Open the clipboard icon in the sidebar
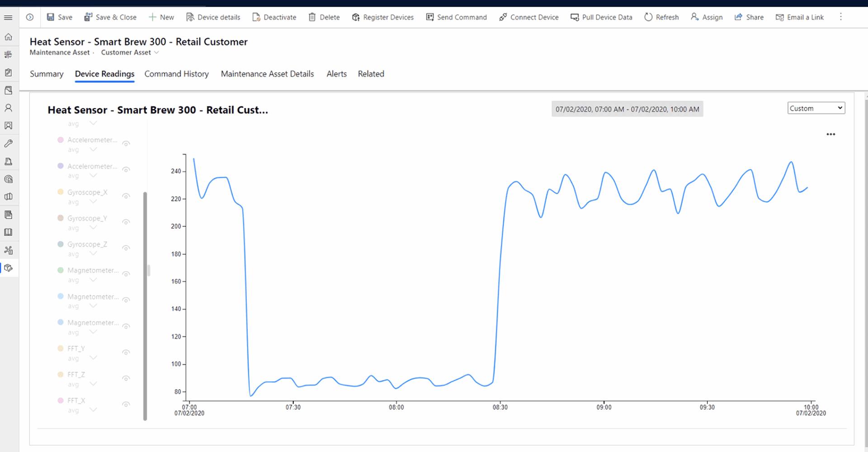868x452 pixels. pyautogui.click(x=8, y=72)
